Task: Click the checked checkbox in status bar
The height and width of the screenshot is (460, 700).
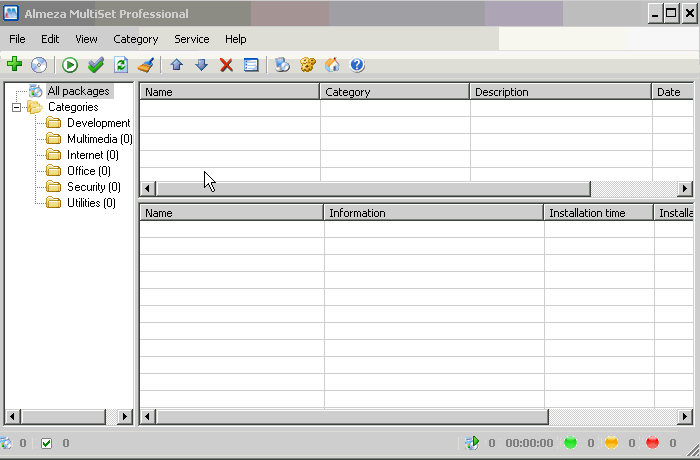Action: click(x=46, y=443)
